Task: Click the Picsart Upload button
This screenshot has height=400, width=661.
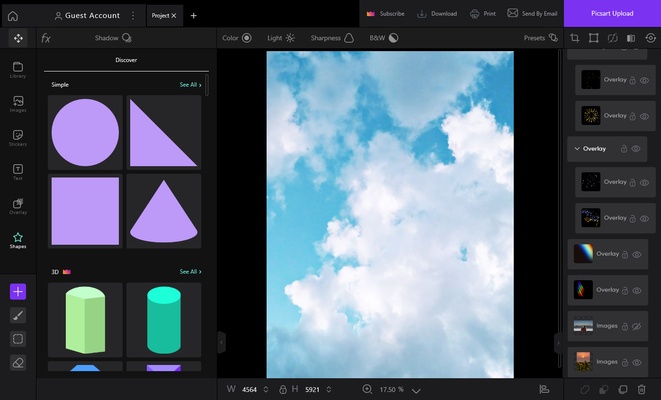Action: click(x=612, y=13)
